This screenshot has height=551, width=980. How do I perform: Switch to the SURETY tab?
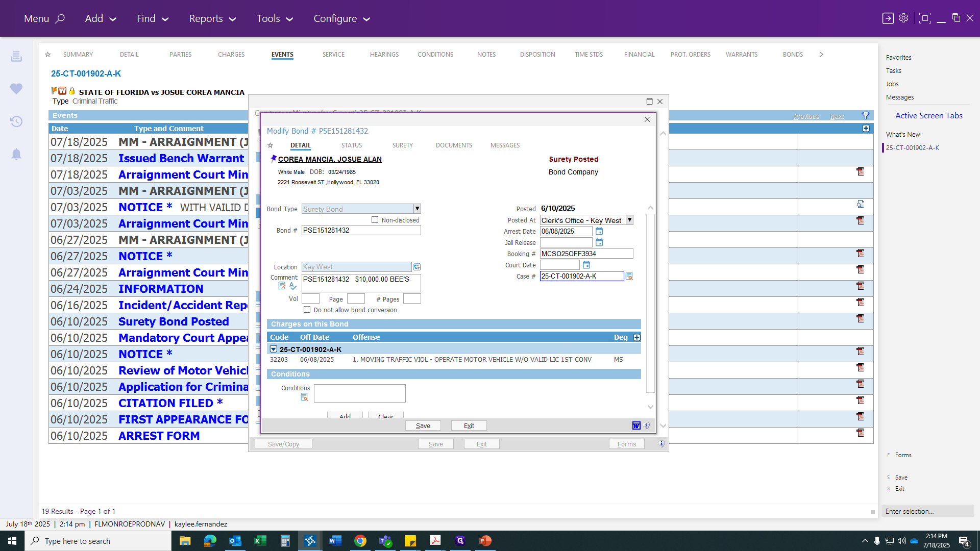[403, 145]
